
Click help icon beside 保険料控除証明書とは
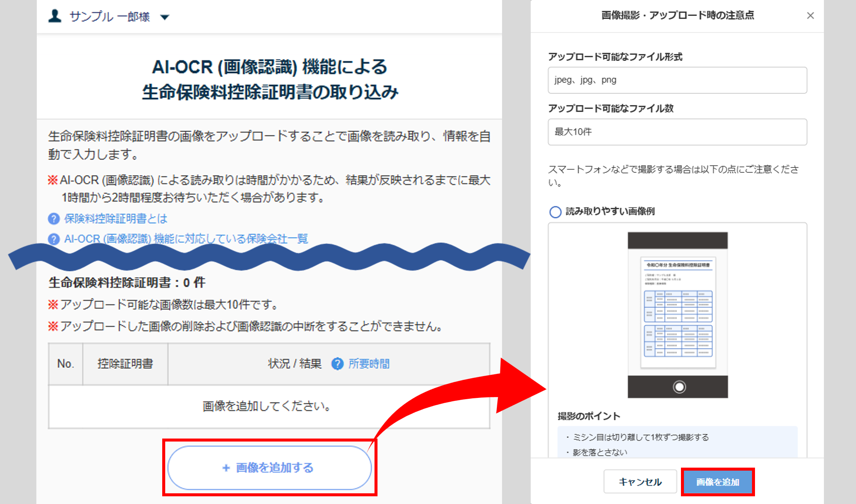click(53, 219)
